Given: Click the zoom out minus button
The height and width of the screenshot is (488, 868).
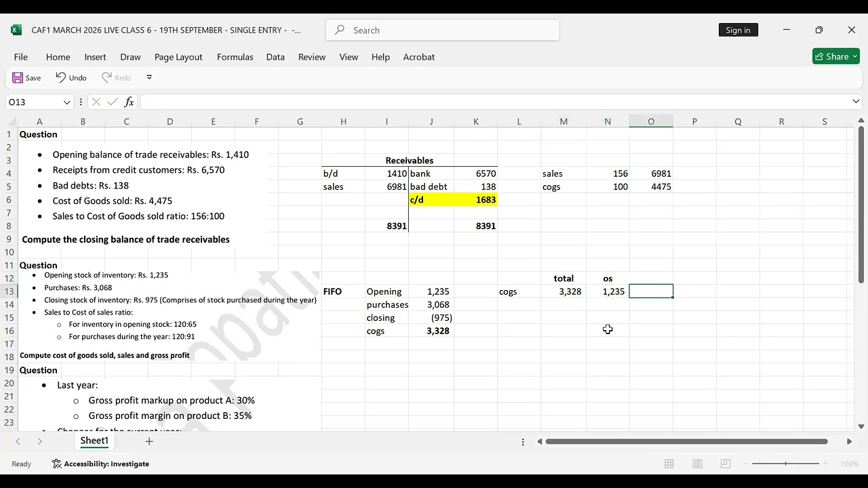Looking at the screenshot, I should pyautogui.click(x=747, y=464).
